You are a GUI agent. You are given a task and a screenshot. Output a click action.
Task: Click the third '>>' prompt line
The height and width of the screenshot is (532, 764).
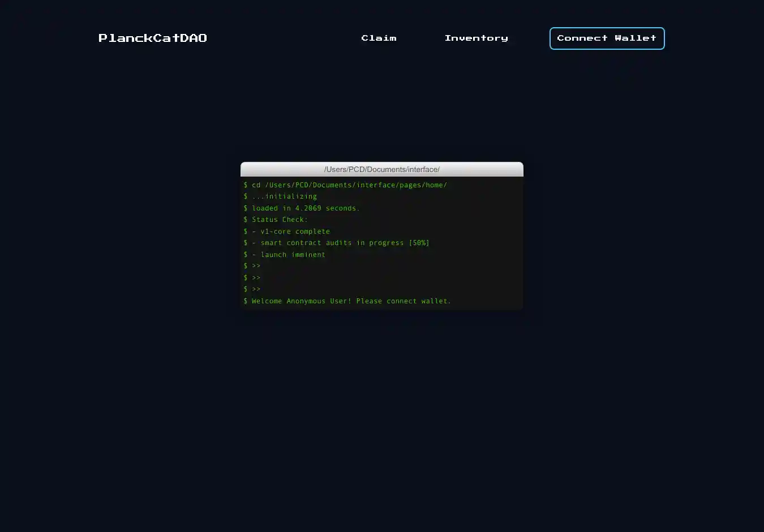(256, 289)
